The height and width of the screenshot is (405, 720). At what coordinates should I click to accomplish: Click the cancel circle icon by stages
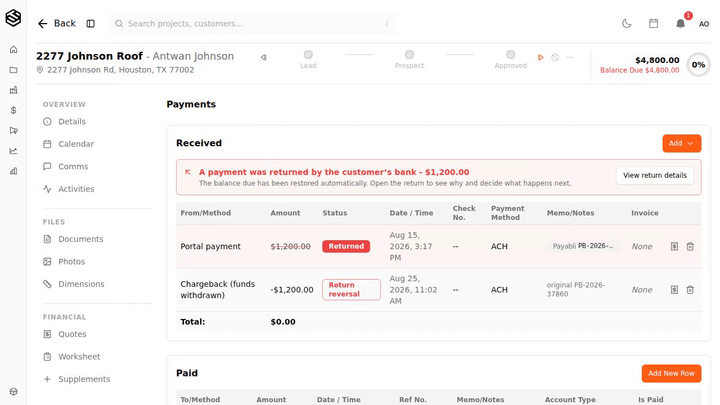555,57
